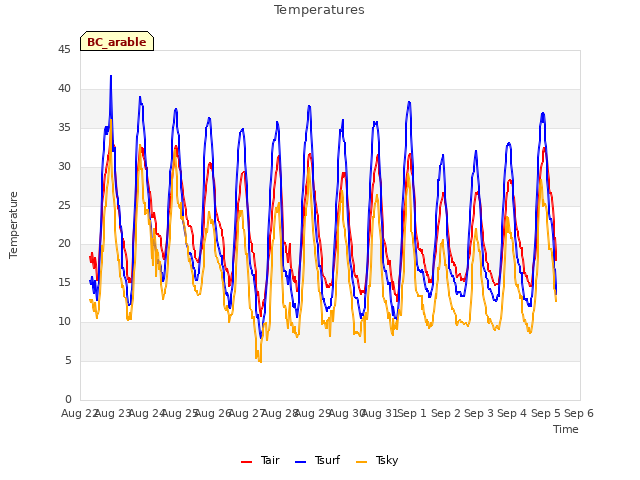Click the y-axis tick label 35
640x480 pixels.
pyautogui.click(x=64, y=128)
